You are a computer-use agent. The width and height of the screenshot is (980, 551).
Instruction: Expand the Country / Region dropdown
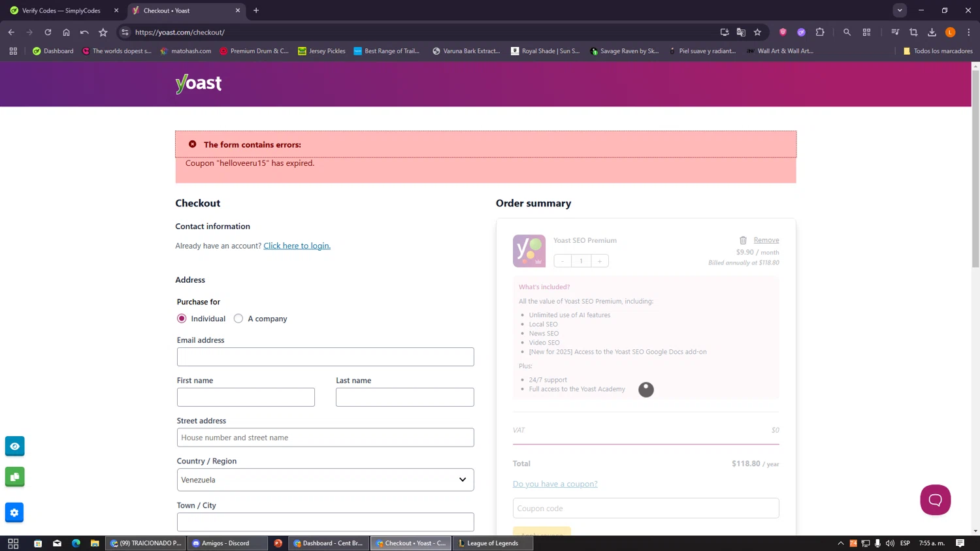(x=325, y=480)
